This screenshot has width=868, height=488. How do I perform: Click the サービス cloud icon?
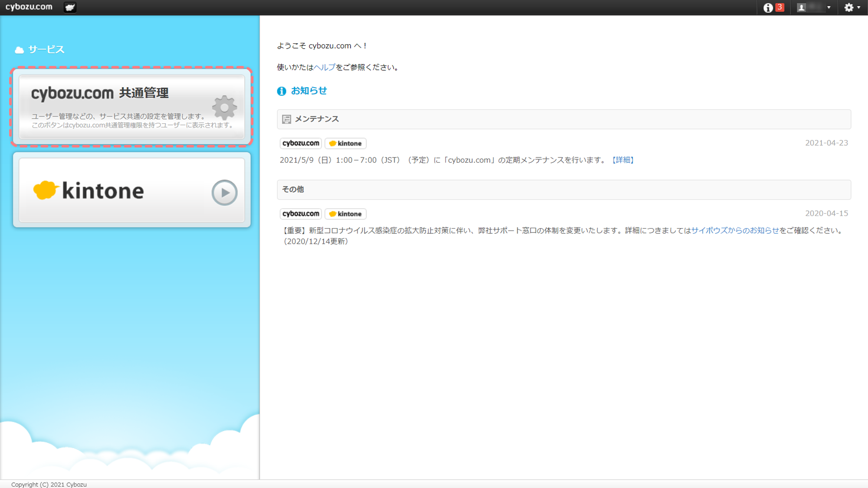coord(19,50)
